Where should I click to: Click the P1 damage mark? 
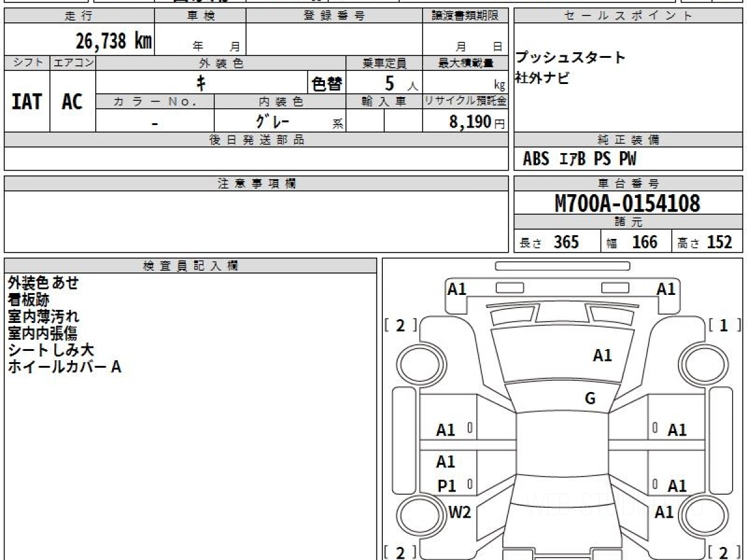click(447, 486)
